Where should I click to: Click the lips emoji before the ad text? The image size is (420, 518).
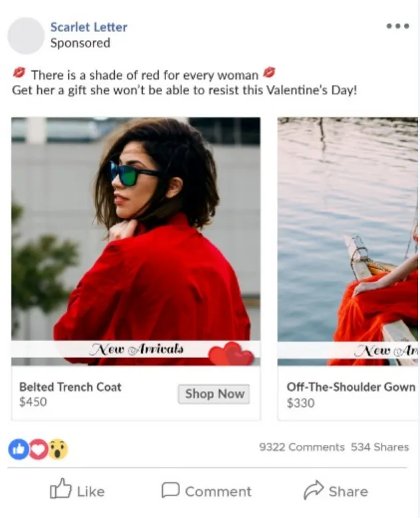point(19,72)
